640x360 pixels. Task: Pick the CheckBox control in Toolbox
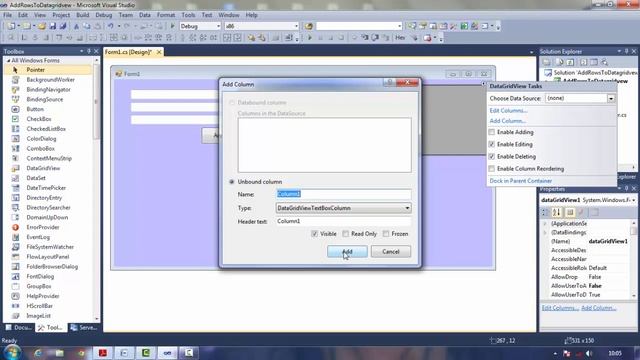[x=39, y=119]
